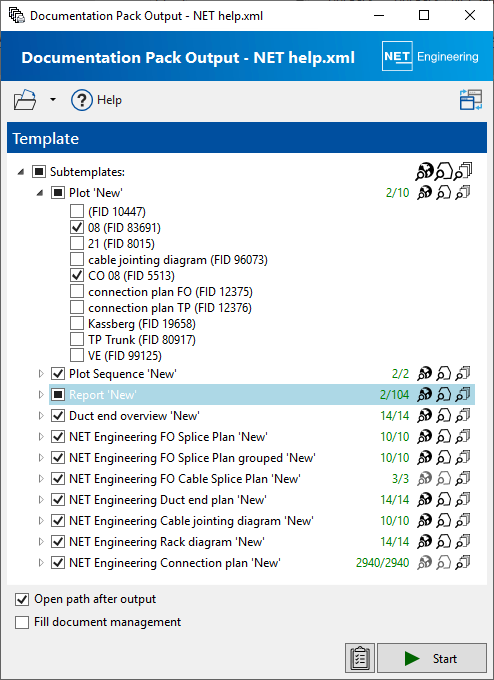Click stacked-pages search icon in FO Cable Splice Plan row

462,478
